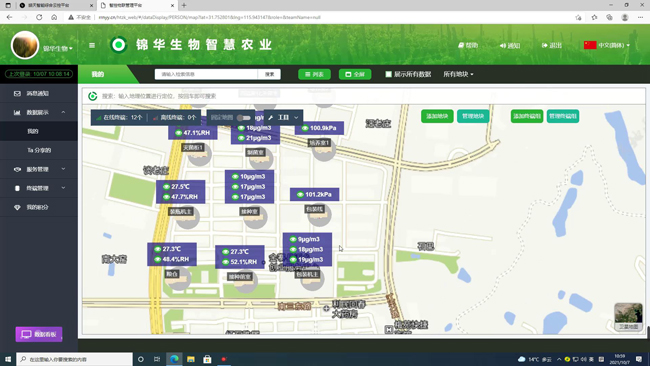
Task: Toggle the fixed map switch
Action: point(244,118)
